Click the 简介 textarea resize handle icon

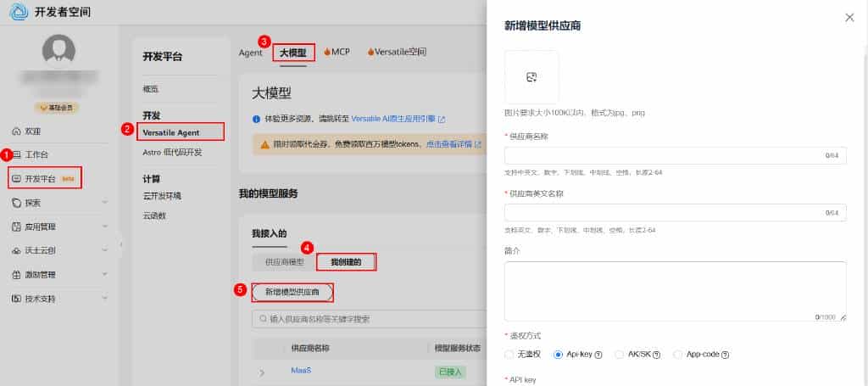tap(843, 318)
